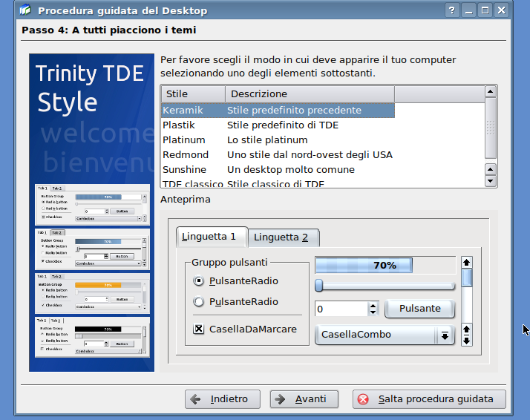Select the Keramik style row

[278, 110]
